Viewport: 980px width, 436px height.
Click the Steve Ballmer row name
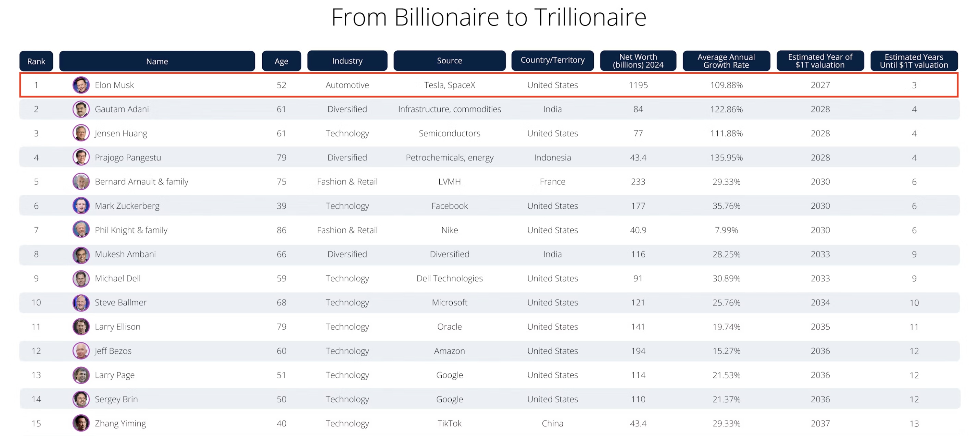(x=121, y=302)
